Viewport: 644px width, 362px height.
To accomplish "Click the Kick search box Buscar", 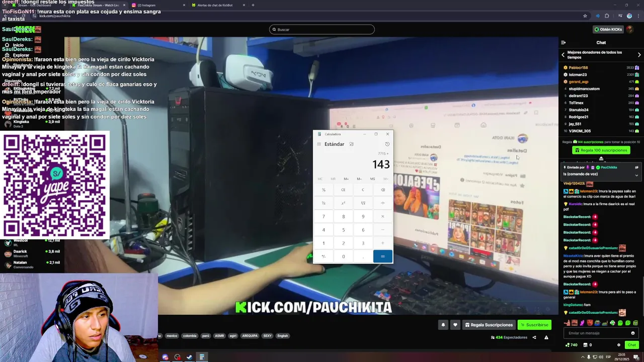I will pos(322,29).
